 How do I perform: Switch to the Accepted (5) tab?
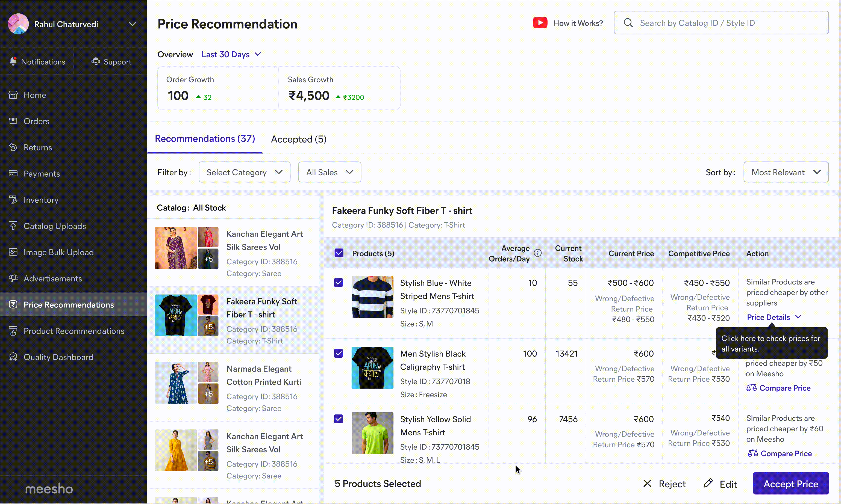[299, 139]
